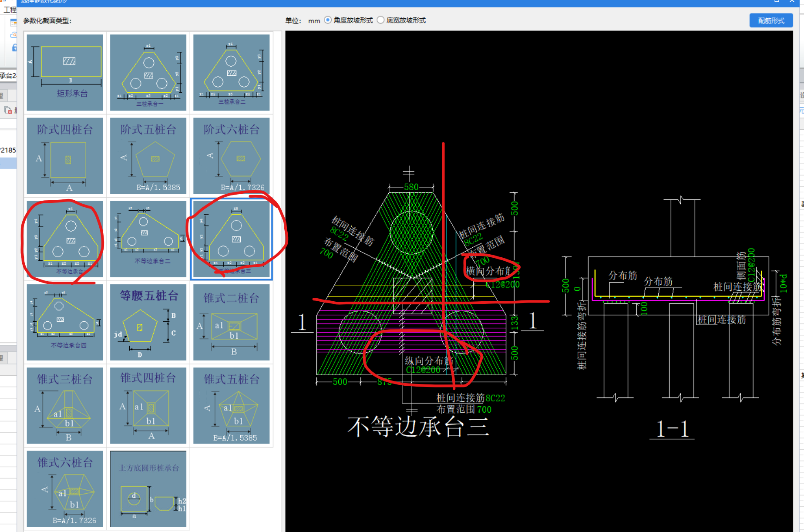Click the 侧面筋 C12@200 value in section 1-1
The image size is (804, 532).
pyautogui.click(x=751, y=264)
